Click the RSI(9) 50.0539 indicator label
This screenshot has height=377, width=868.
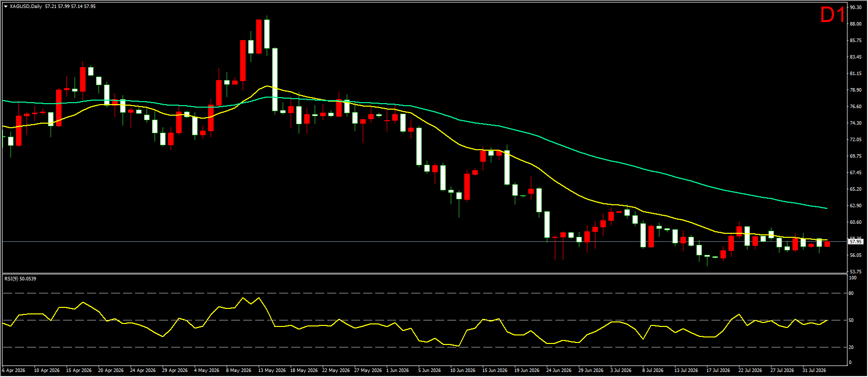[20, 278]
